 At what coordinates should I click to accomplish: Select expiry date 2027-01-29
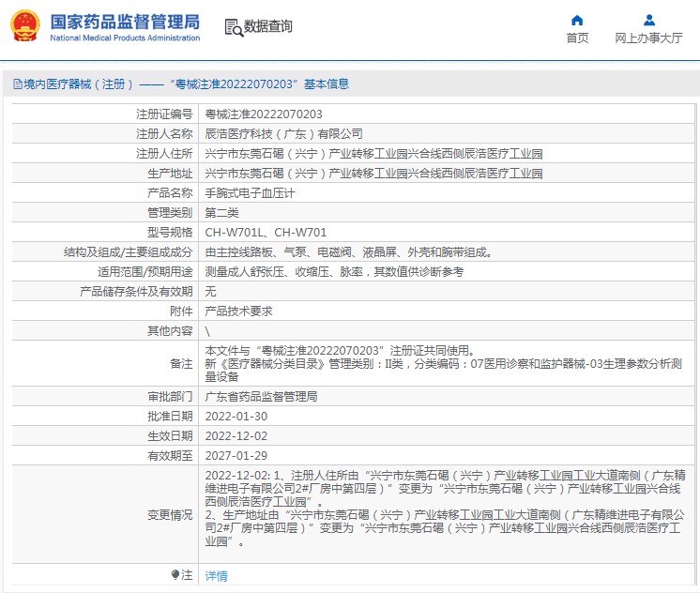pyautogui.click(x=236, y=455)
